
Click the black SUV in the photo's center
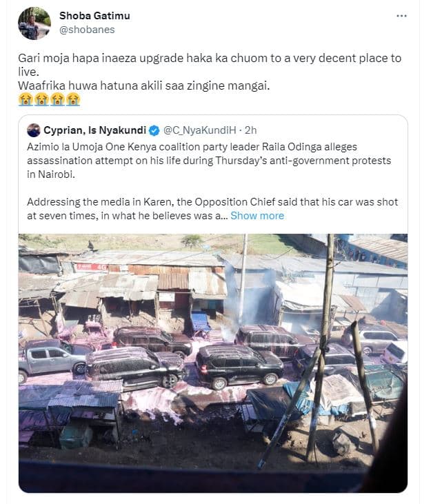point(238,364)
